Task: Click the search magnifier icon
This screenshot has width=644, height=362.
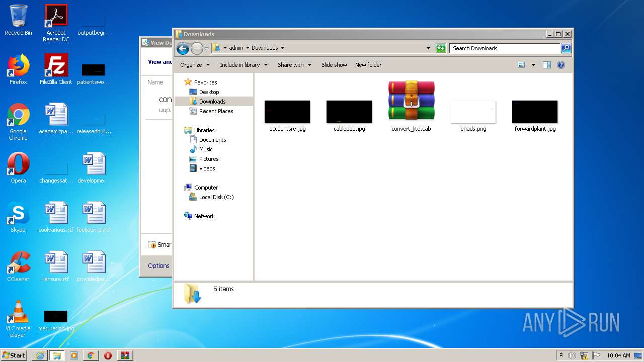Action: click(x=566, y=48)
